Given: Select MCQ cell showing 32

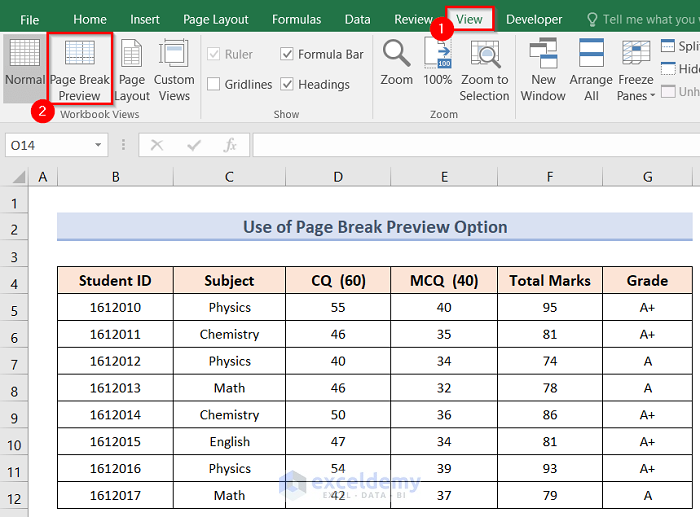Looking at the screenshot, I should pyautogui.click(x=444, y=388).
